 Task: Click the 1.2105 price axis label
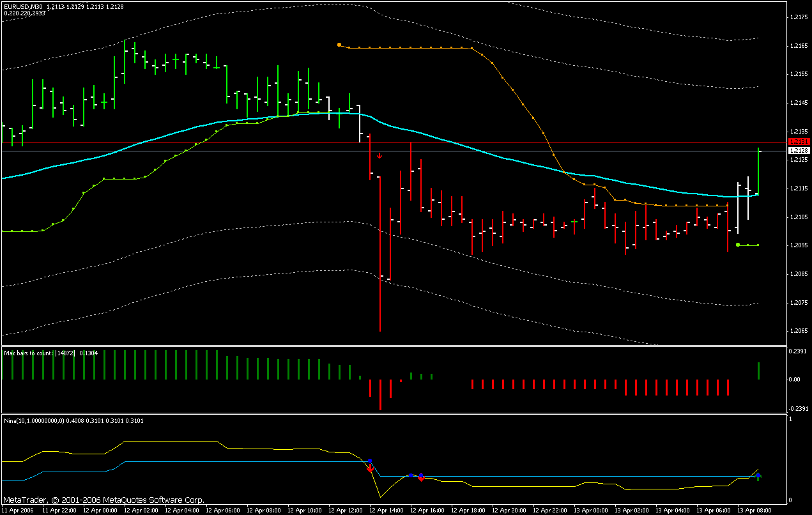pos(799,217)
